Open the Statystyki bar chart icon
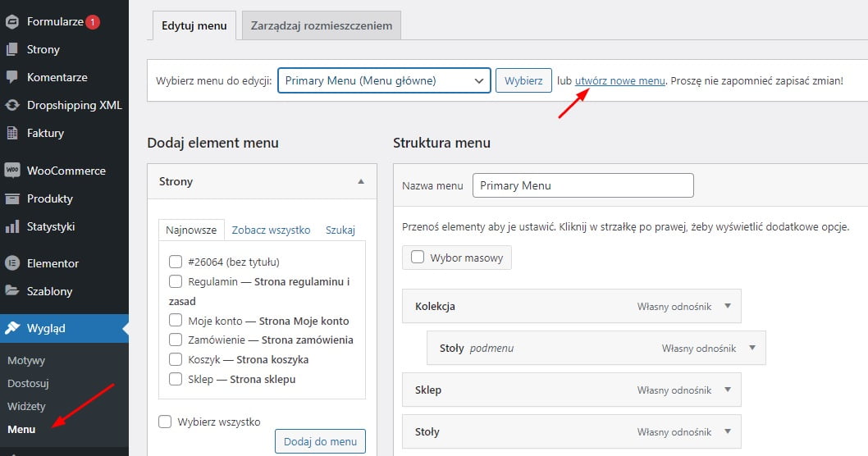Image resolution: width=868 pixels, height=456 pixels. tap(11, 226)
